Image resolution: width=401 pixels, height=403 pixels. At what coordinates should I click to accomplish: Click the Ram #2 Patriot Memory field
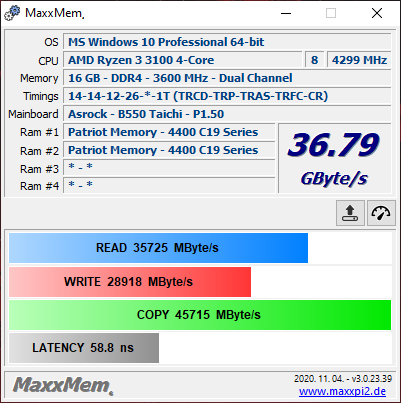coord(169,150)
